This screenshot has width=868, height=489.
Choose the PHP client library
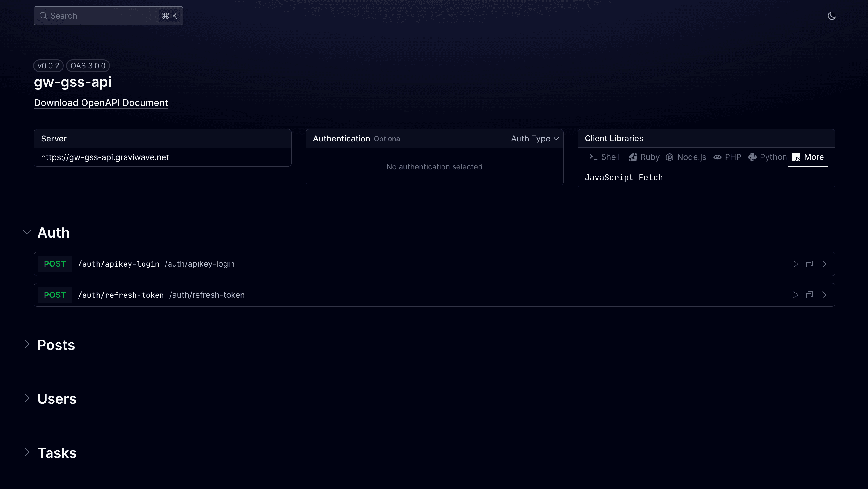click(727, 157)
